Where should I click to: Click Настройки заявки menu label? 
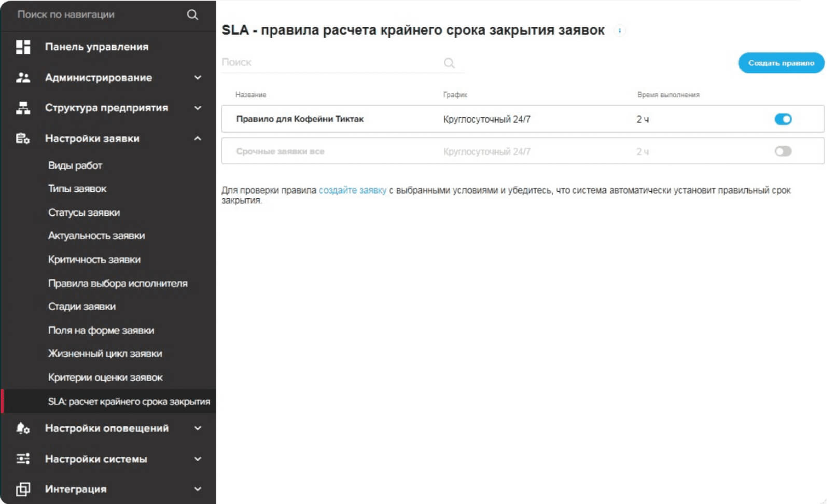(92, 138)
